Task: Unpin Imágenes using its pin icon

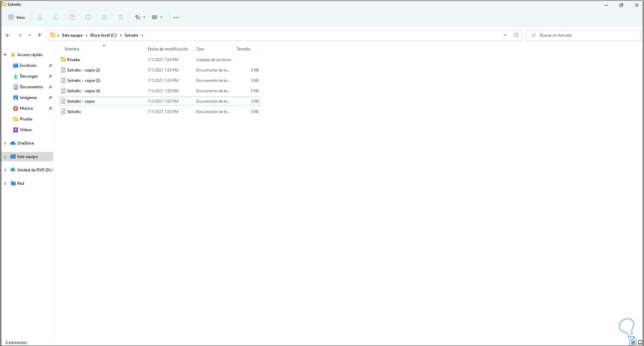Action: [50, 98]
